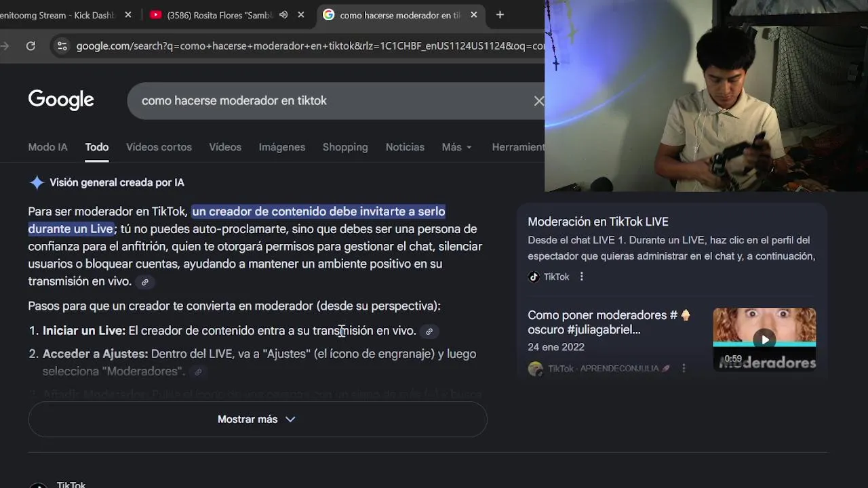
Task: Open the Herramientas search tools
Action: [x=518, y=147]
